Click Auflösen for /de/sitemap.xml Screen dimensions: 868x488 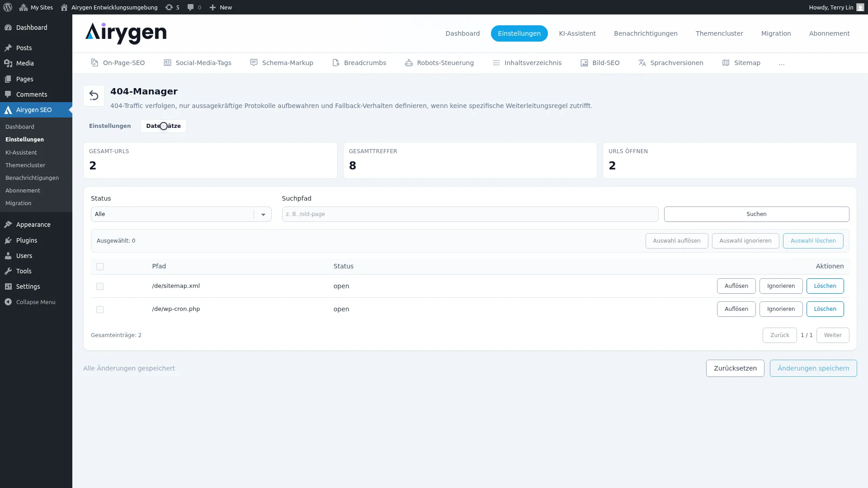736,286
